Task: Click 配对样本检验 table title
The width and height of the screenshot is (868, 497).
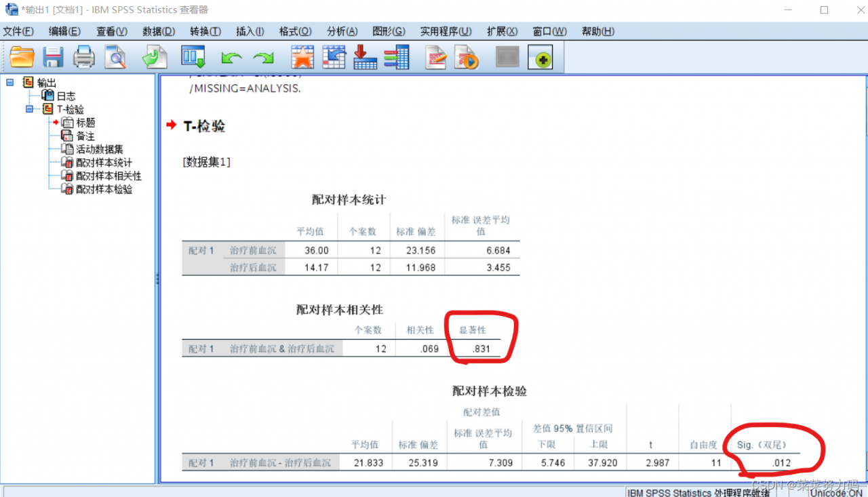Action: pyautogui.click(x=490, y=391)
